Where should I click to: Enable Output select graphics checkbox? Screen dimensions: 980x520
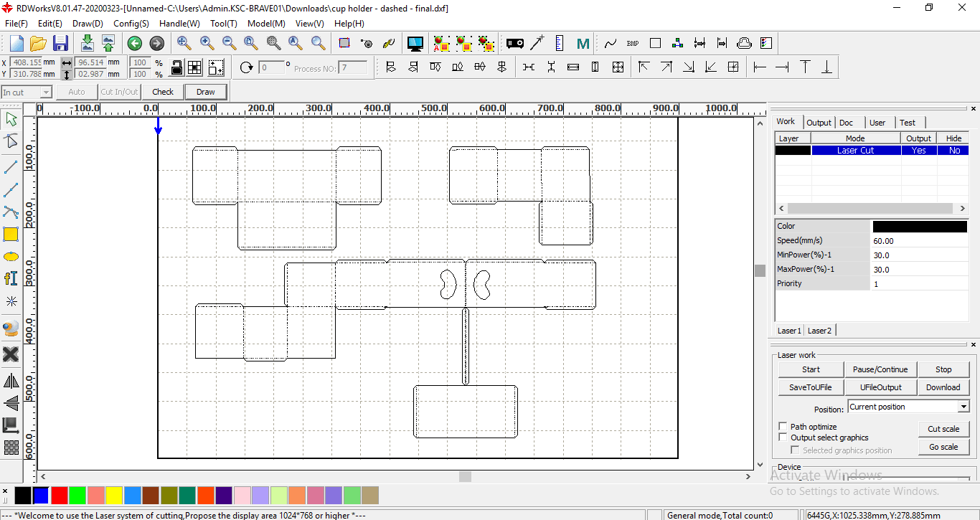[x=783, y=438]
